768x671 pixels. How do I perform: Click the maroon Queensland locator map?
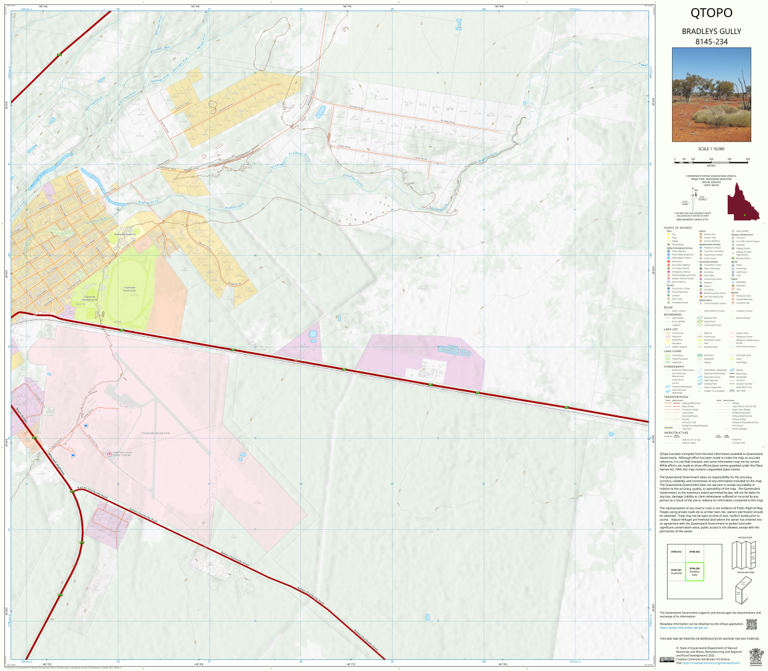click(x=742, y=201)
